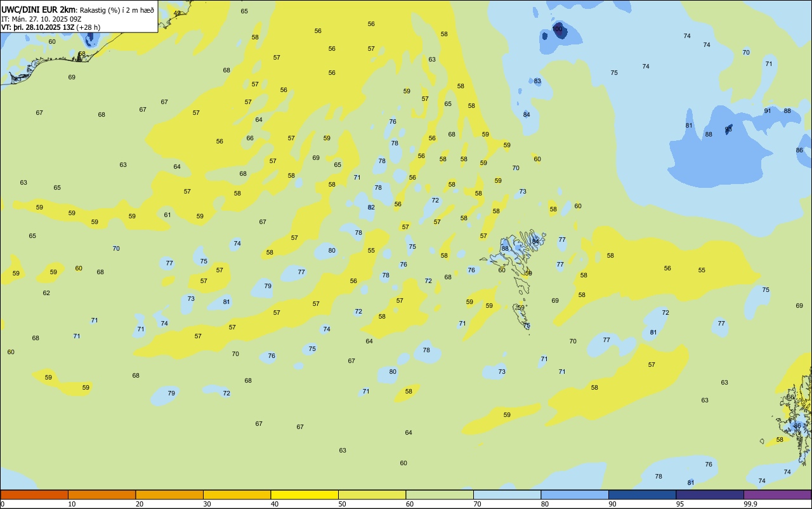Click the '62' humidity value on the map
This screenshot has width=812, height=509.
[x=46, y=293]
